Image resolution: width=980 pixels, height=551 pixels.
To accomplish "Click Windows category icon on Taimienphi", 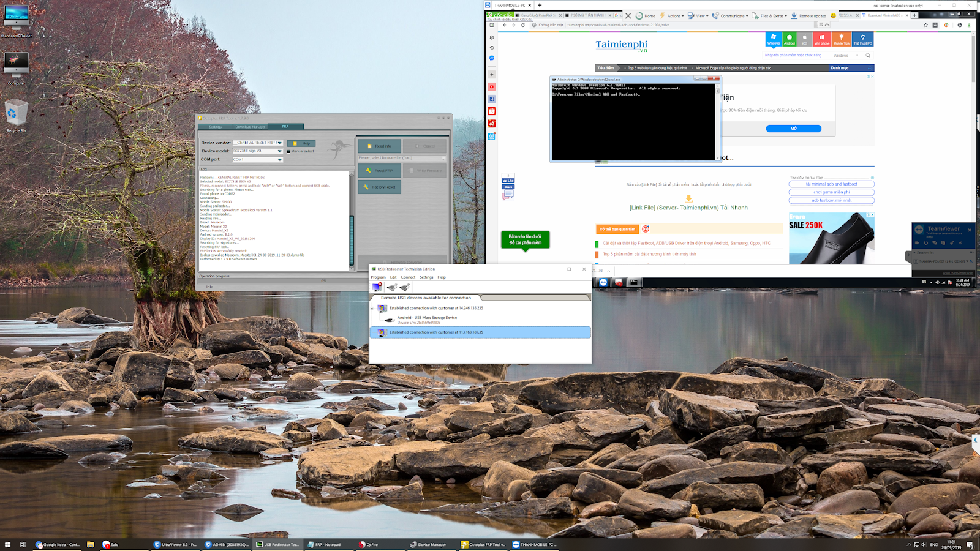I will pos(774,39).
